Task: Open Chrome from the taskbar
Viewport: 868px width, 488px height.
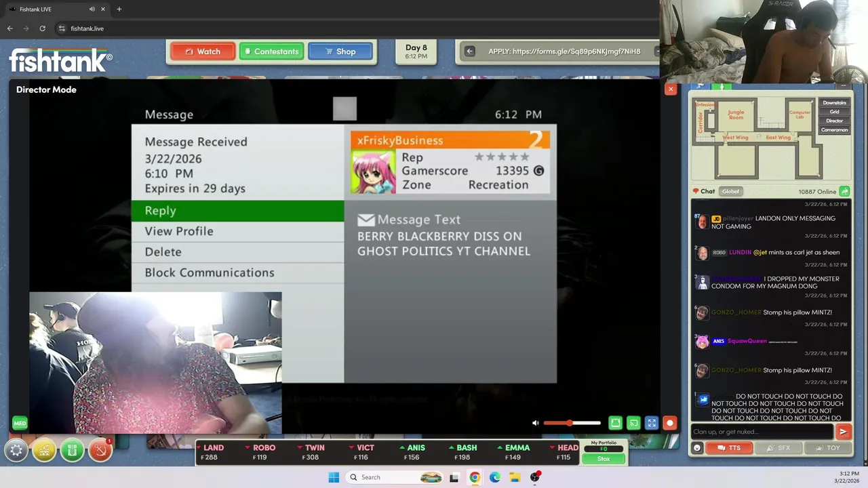Action: click(x=475, y=477)
